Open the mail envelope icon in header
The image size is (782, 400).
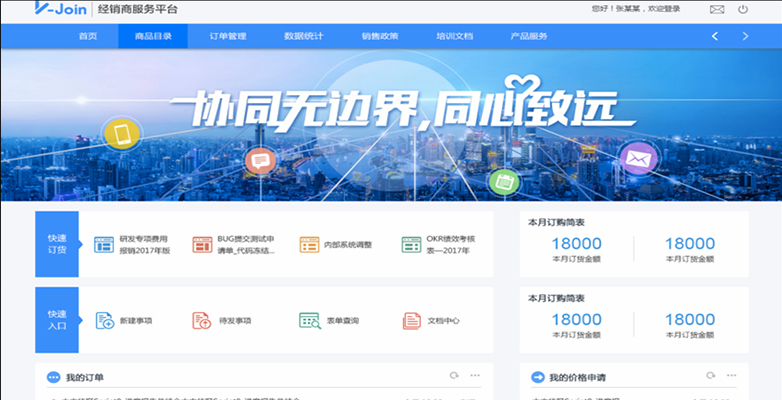click(x=716, y=9)
